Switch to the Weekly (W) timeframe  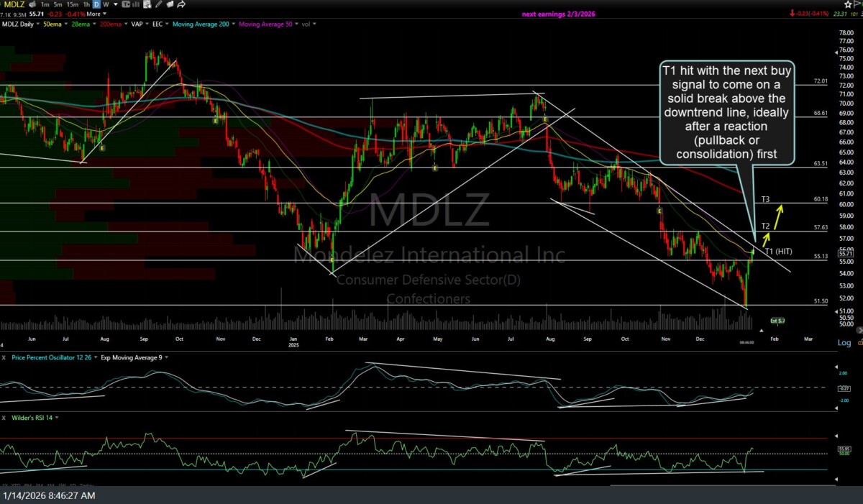pyautogui.click(x=106, y=4)
